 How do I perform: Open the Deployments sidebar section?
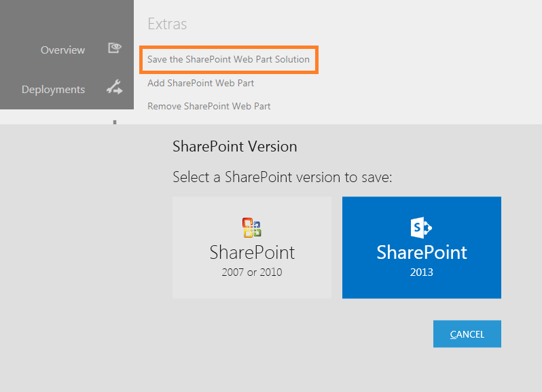coord(53,90)
